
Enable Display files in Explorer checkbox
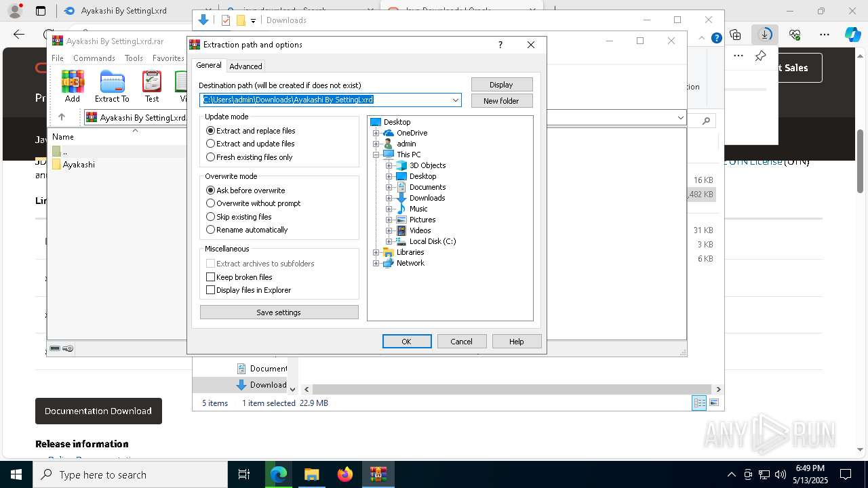(x=248, y=290)
